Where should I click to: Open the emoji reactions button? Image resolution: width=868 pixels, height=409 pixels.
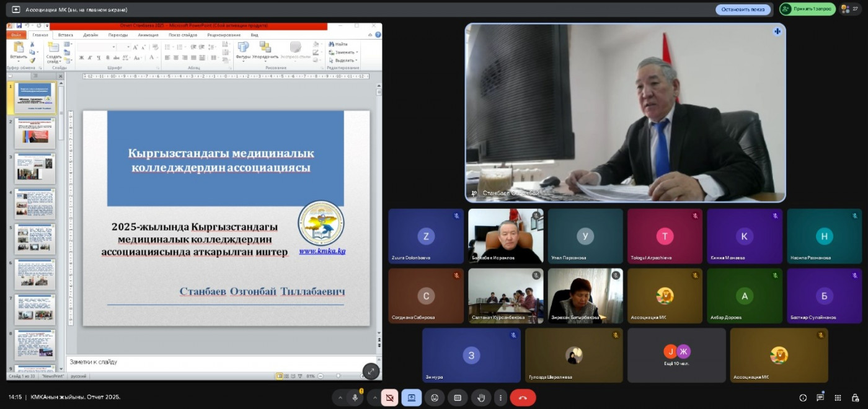pyautogui.click(x=435, y=398)
